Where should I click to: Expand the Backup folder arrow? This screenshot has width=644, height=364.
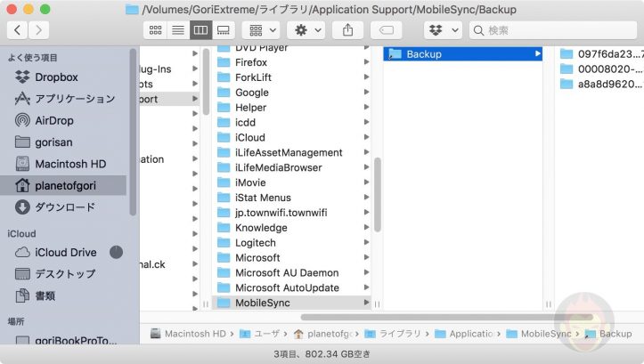[x=537, y=53]
